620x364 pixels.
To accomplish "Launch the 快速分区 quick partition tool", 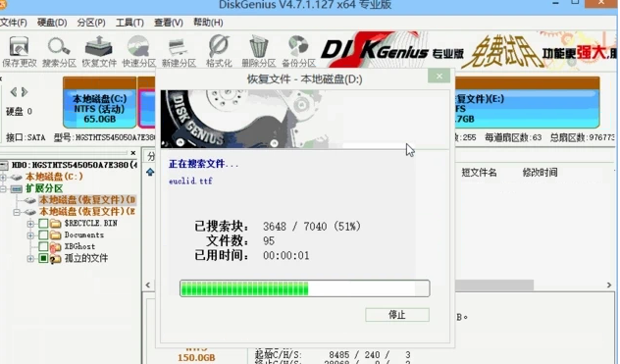I will click(x=138, y=51).
